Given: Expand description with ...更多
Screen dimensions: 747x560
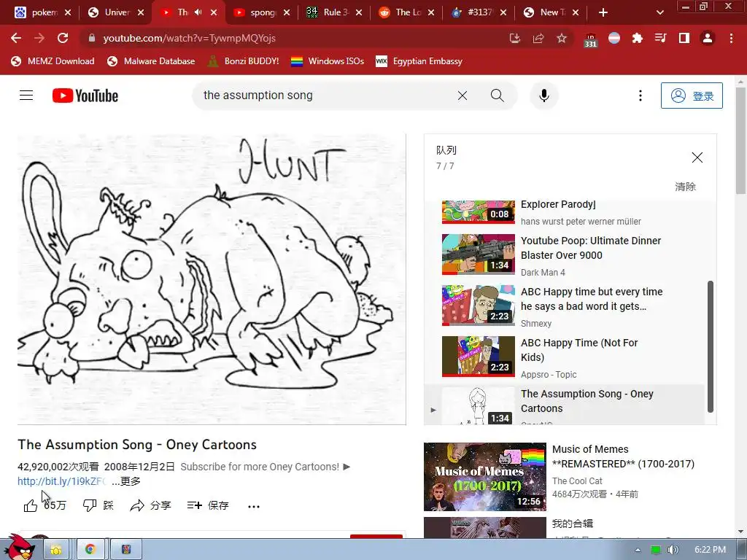Looking at the screenshot, I should pos(126,481).
